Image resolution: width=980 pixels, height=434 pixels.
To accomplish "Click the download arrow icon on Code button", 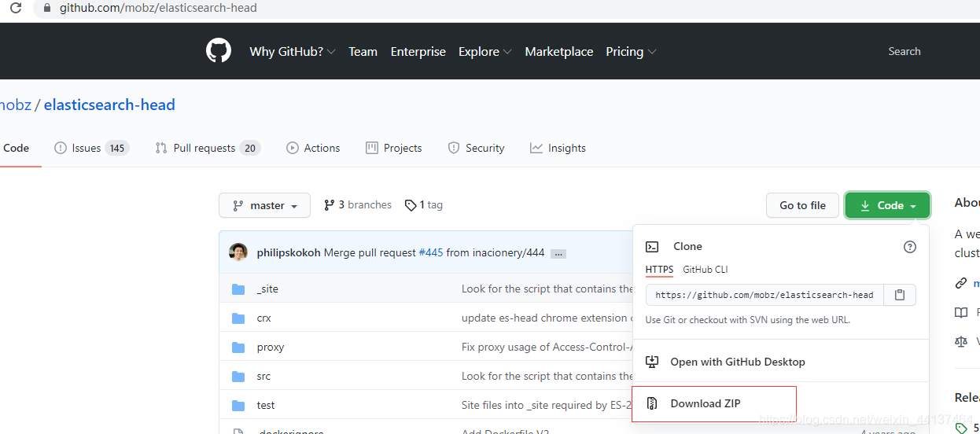I will (865, 205).
